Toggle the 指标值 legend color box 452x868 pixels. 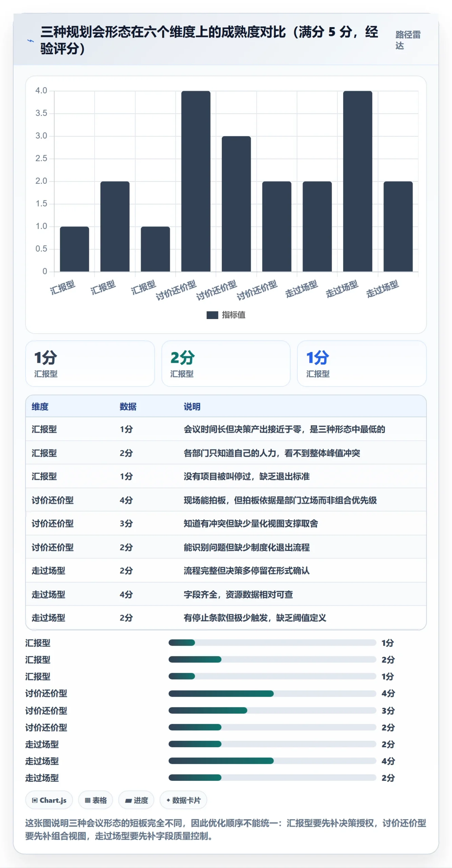(x=212, y=315)
